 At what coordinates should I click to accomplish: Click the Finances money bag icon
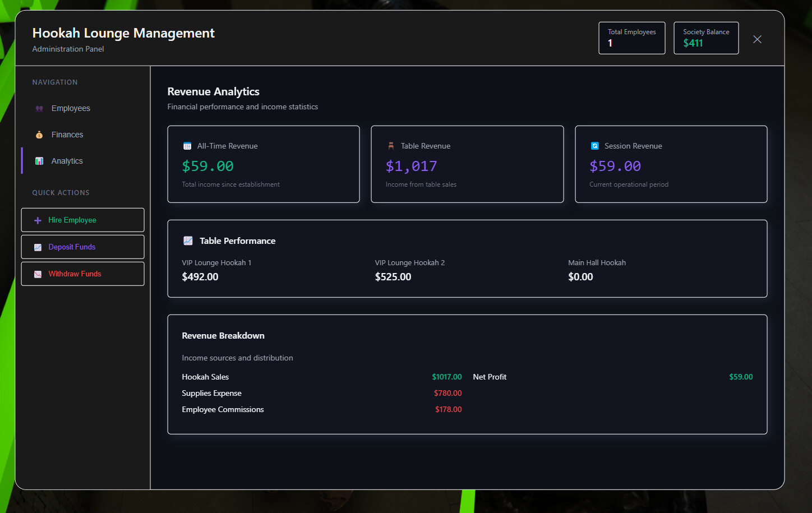(x=39, y=135)
